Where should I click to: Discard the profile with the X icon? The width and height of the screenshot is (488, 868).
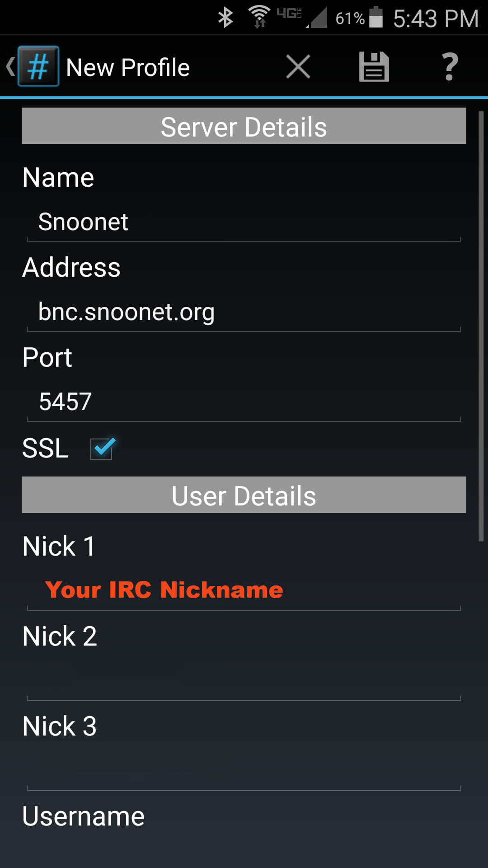point(298,66)
